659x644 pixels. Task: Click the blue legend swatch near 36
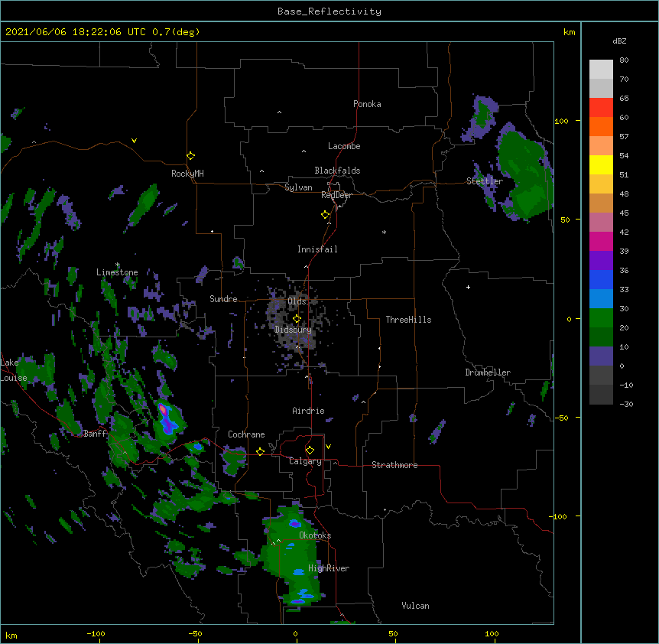point(601,279)
